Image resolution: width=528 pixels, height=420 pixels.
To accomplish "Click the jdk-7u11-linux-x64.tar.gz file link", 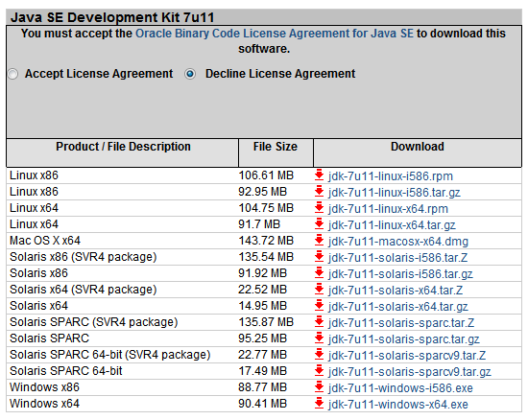I will (x=392, y=225).
